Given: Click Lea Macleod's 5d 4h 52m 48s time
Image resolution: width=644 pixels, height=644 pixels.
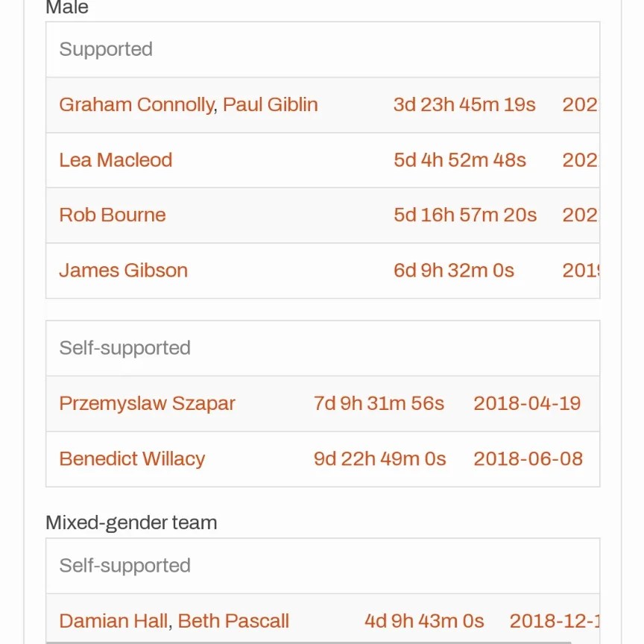Looking at the screenshot, I should (x=460, y=160).
